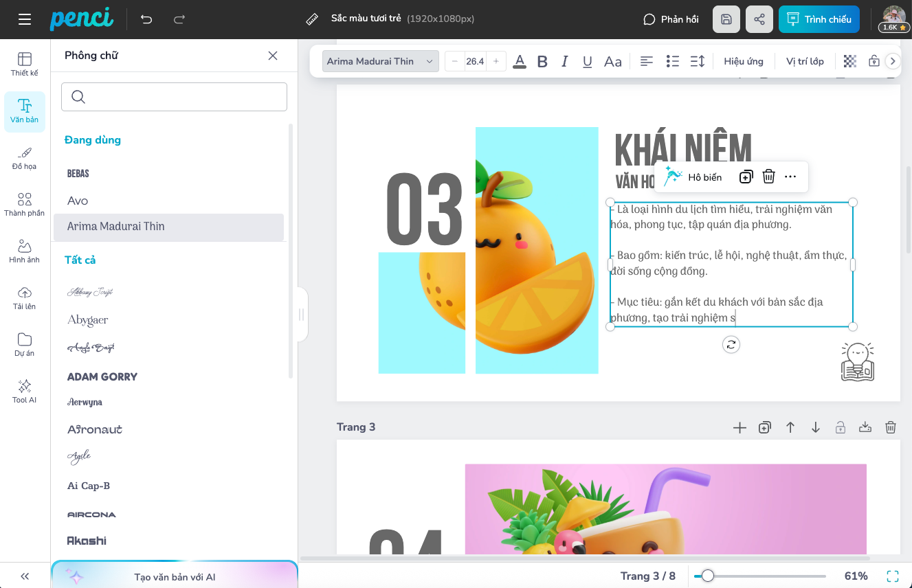The height and width of the screenshot is (588, 912).
Task: Toggle underline formatting
Action: point(587,61)
